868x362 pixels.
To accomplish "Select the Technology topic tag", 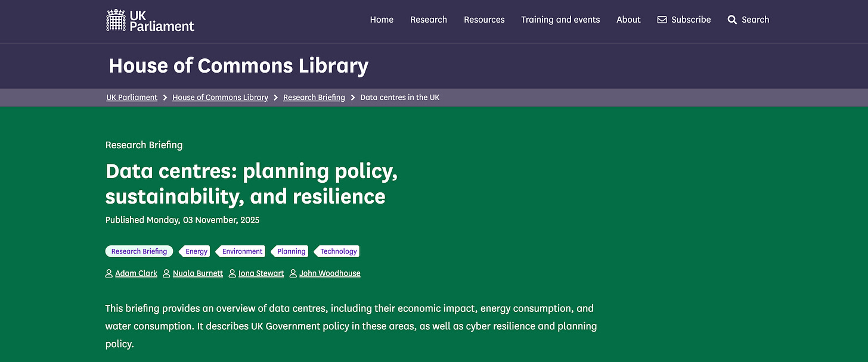I will (x=337, y=251).
